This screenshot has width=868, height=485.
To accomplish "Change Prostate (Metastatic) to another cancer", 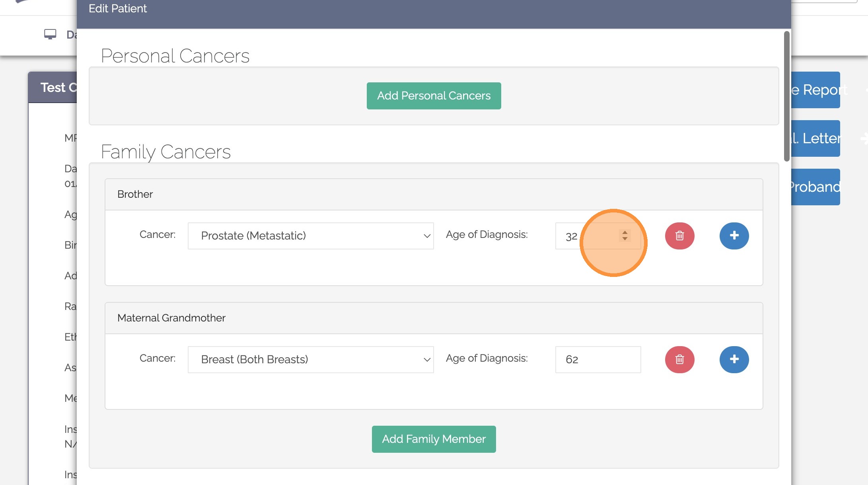I will click(x=310, y=236).
